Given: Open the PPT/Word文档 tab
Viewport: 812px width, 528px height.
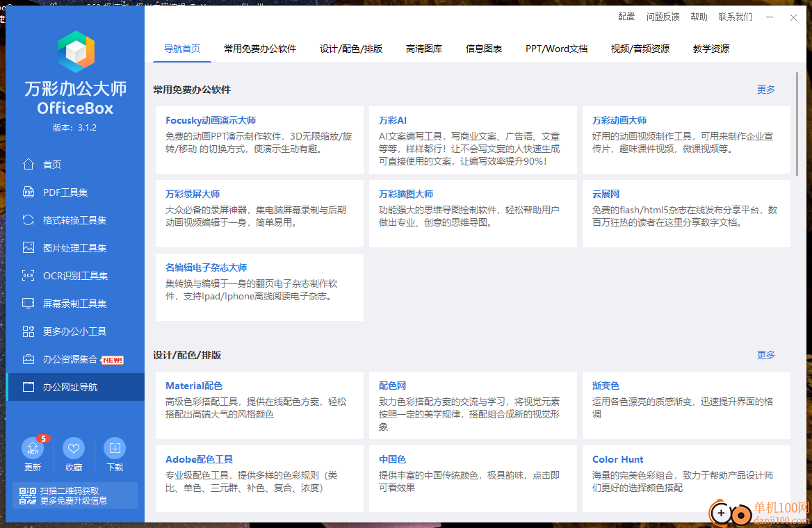Looking at the screenshot, I should 557,49.
